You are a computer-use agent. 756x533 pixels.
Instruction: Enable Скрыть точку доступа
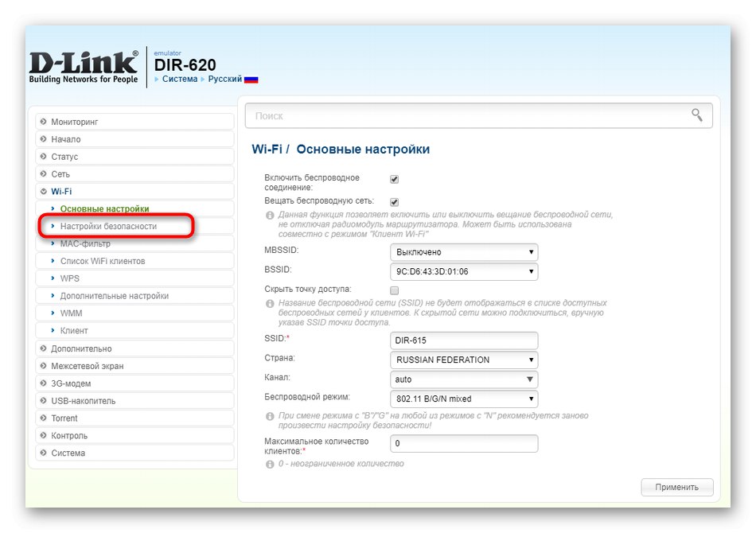pos(393,290)
